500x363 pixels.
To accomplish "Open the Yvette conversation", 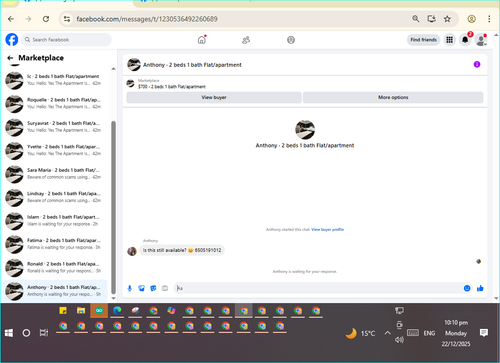I will pyautogui.click(x=55, y=150).
